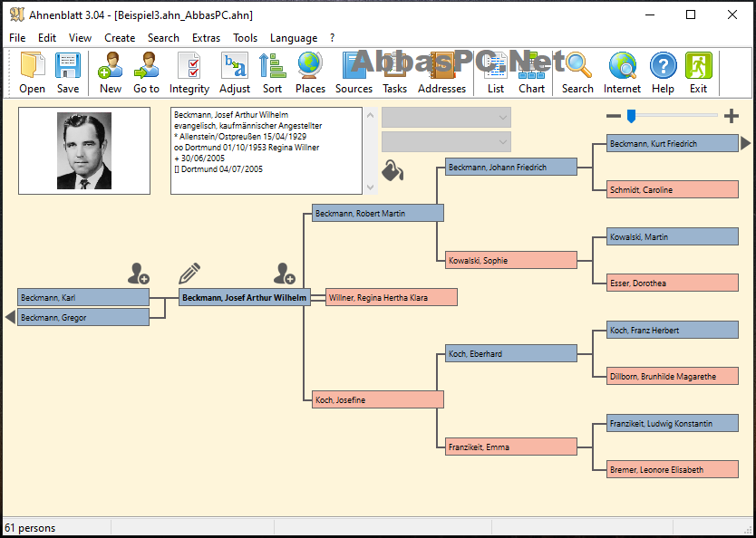Select Schmidt, Caroline box
Screen dimensions: 756x538
673,189
